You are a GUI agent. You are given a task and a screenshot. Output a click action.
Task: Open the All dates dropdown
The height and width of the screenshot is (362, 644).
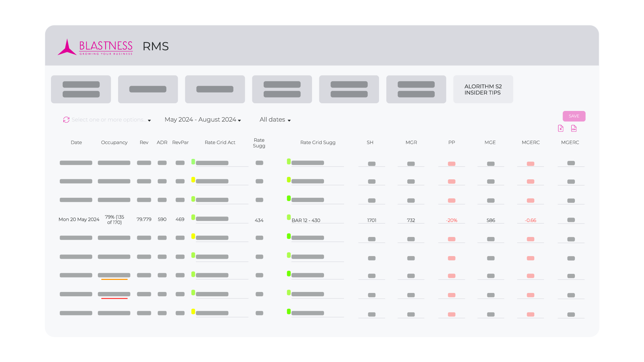pos(275,120)
